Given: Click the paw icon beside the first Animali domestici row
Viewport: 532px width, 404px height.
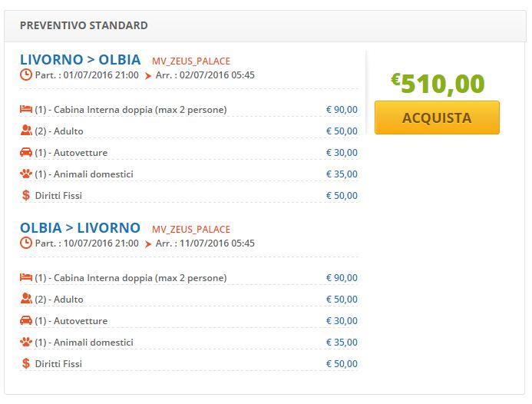Looking at the screenshot, I should pyautogui.click(x=26, y=174).
